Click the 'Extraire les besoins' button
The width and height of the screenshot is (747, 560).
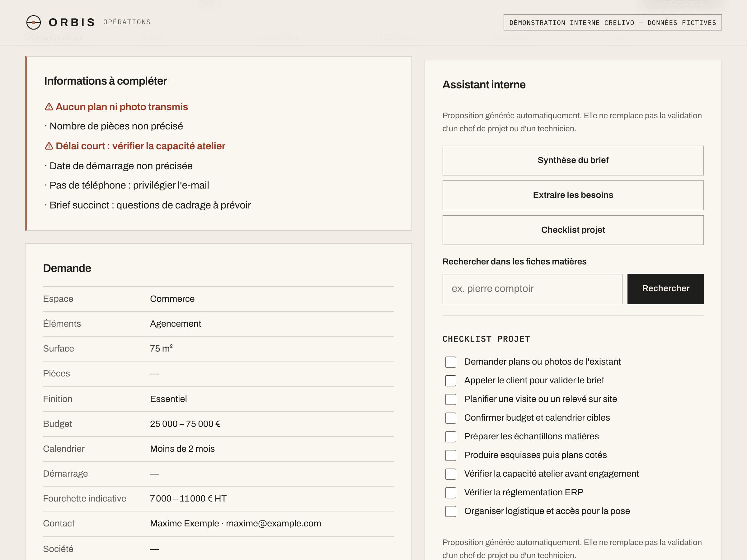tap(573, 195)
